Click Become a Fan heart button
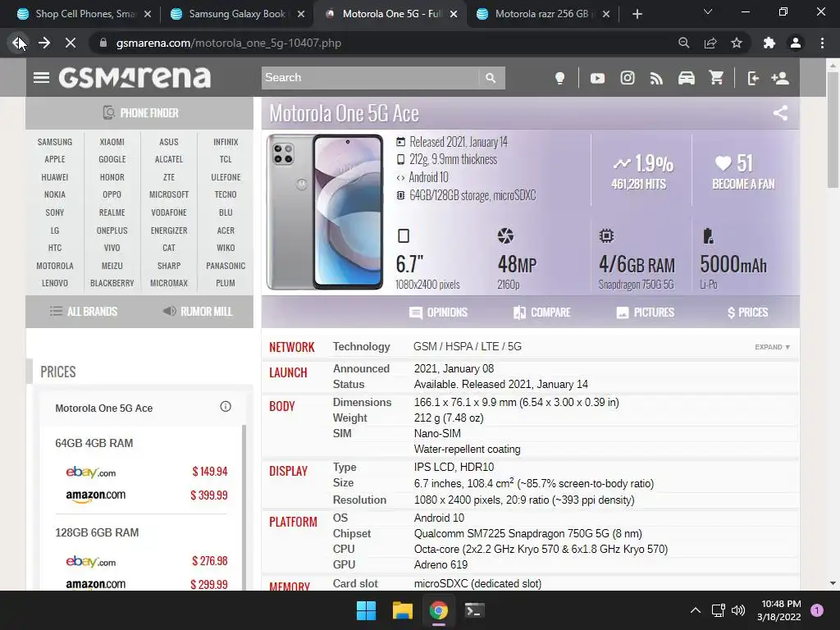Screen dimensions: 840x630 click(x=743, y=171)
